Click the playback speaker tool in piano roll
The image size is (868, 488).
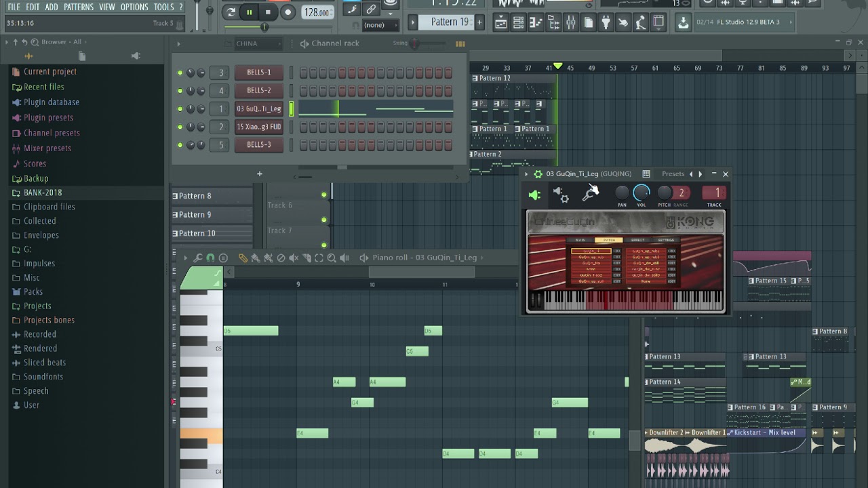coord(344,258)
